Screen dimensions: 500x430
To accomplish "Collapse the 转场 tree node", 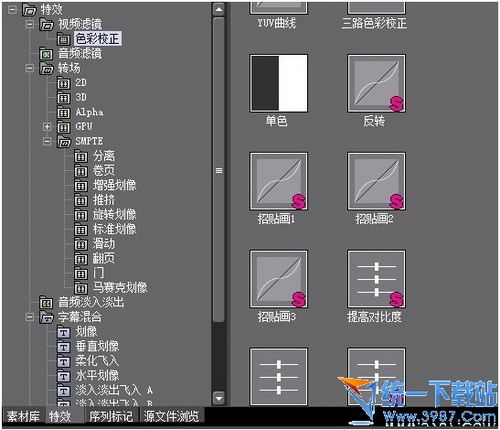I will (x=29, y=68).
